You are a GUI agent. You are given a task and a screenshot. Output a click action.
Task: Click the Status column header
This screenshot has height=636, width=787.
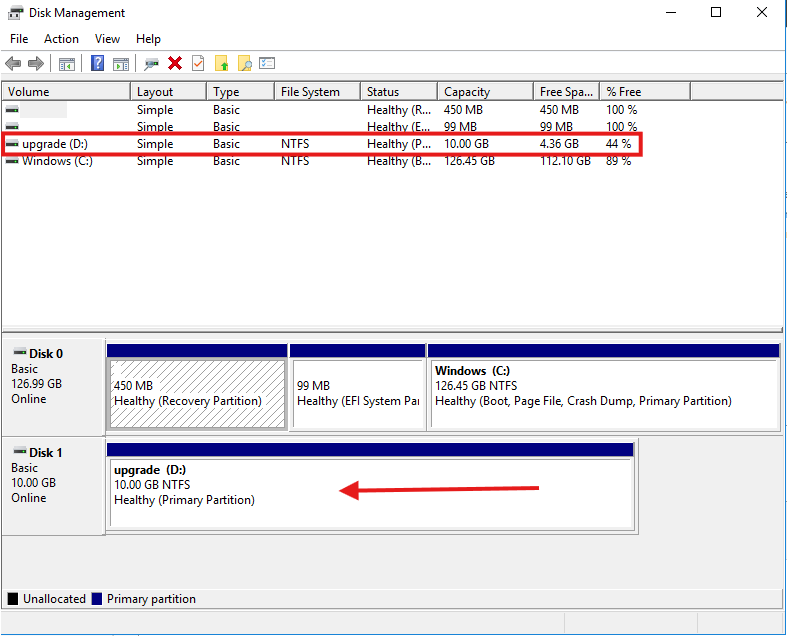383,92
